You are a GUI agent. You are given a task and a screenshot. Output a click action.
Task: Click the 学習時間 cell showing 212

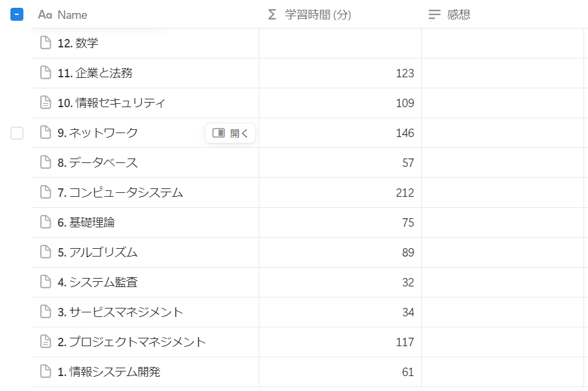coord(340,193)
